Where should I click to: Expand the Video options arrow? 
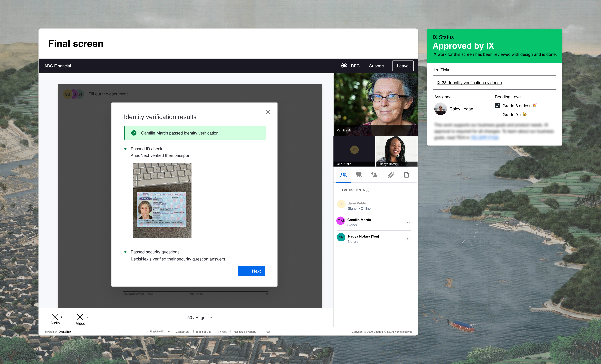tap(87, 317)
